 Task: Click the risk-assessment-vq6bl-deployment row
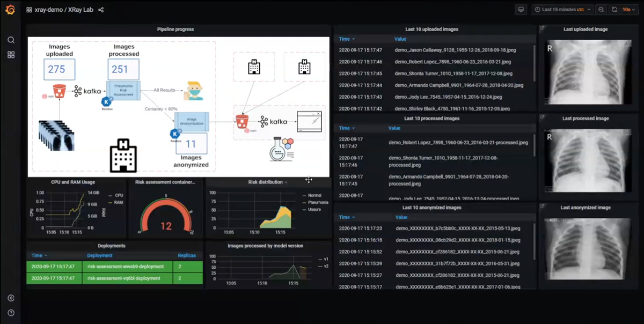115,278
